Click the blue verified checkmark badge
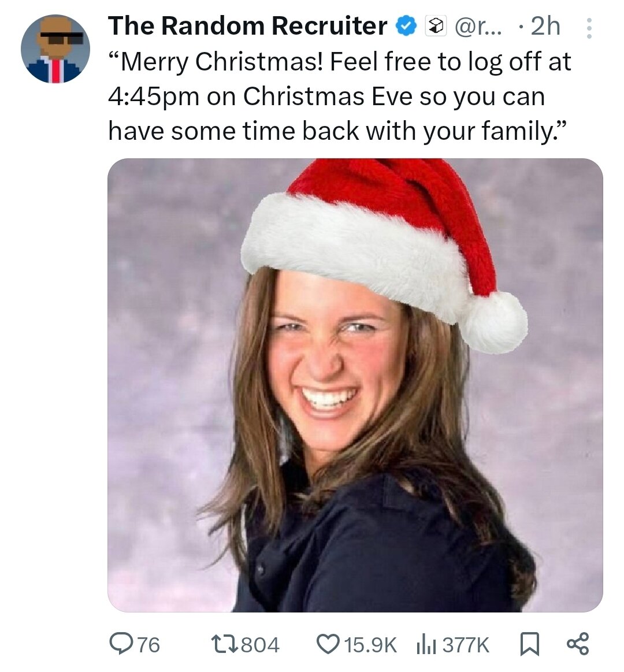The width and height of the screenshot is (624, 672). (x=406, y=26)
